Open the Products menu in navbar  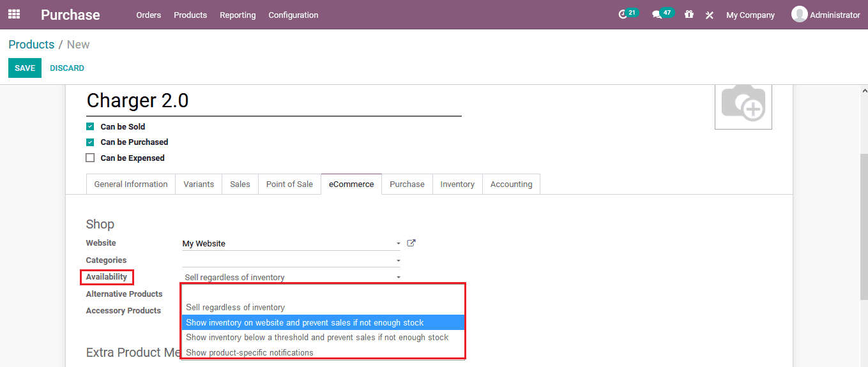pos(190,15)
